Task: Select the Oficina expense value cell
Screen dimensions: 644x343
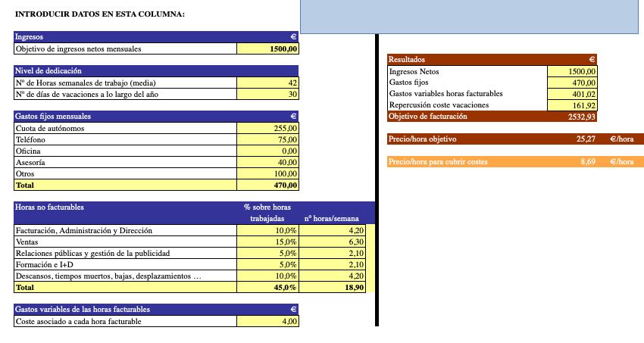Action: pyautogui.click(x=268, y=151)
